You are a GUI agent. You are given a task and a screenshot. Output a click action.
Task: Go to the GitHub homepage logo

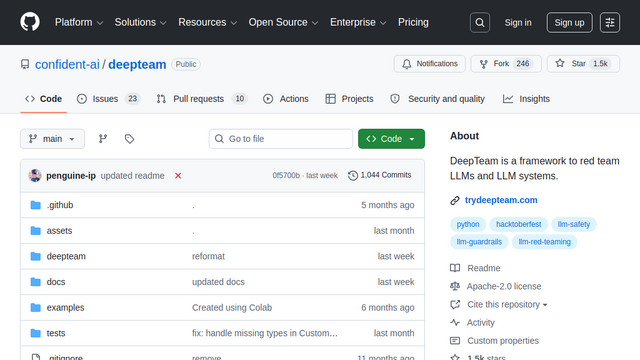point(30,22)
